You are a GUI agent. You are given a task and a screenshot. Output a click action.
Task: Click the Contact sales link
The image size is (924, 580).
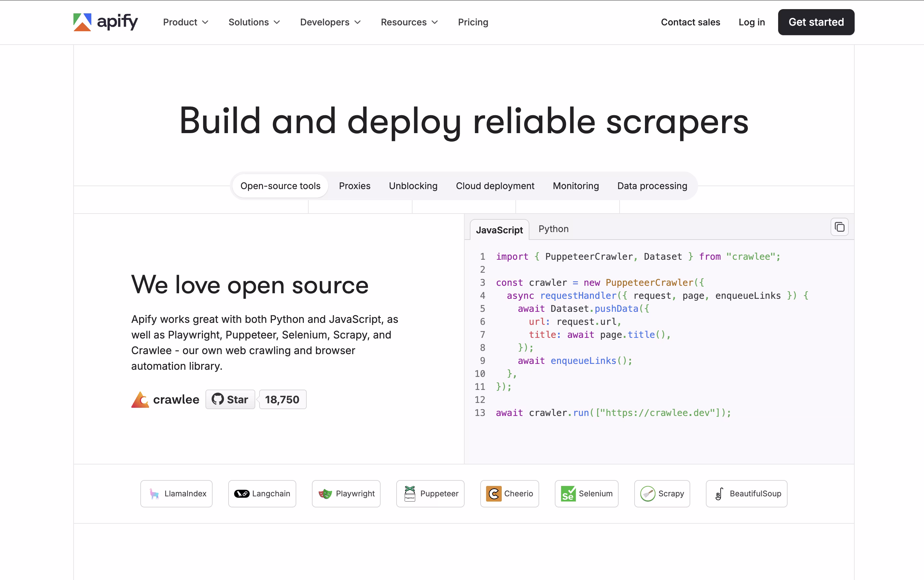690,22
